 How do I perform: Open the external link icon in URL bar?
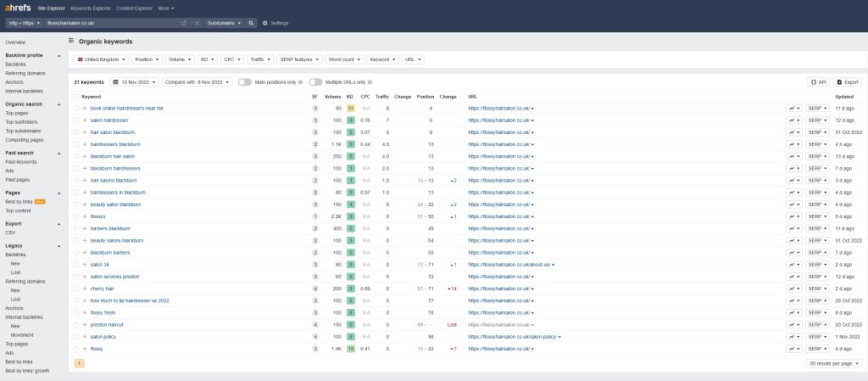click(x=184, y=23)
